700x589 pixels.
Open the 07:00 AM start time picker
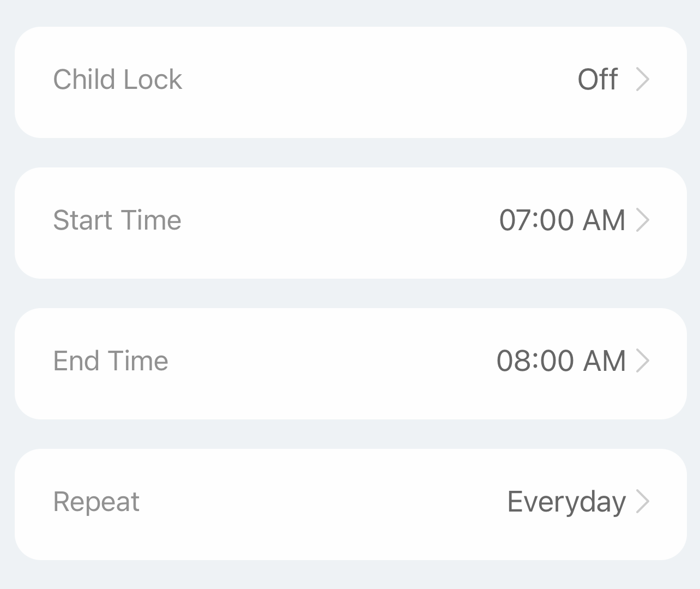click(x=562, y=220)
